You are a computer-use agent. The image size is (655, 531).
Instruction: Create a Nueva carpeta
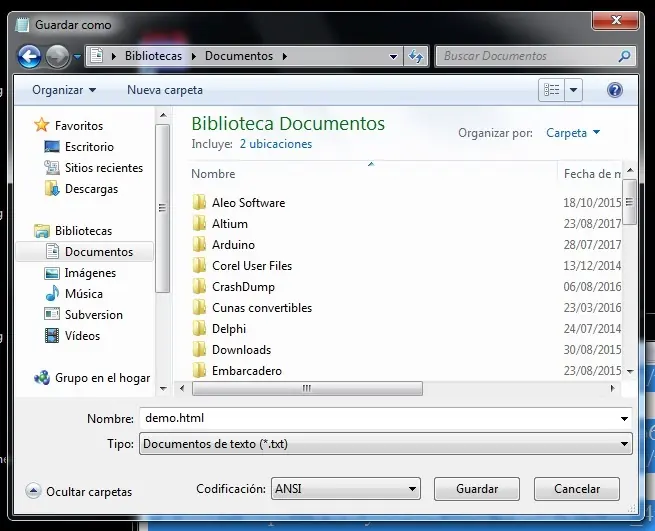[x=165, y=90]
